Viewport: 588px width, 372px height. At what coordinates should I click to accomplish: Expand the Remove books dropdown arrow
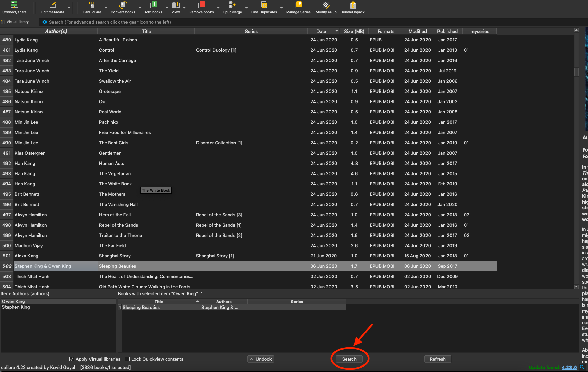tap(218, 8)
